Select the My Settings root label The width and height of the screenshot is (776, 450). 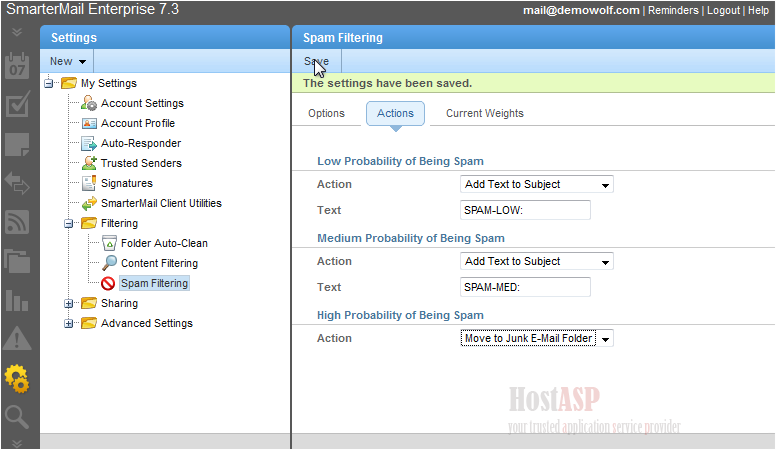click(x=109, y=83)
